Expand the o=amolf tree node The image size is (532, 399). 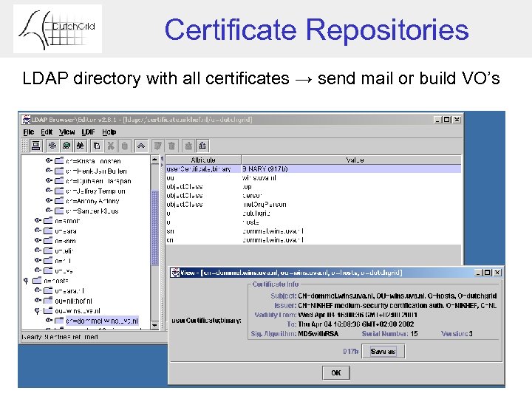[38, 220]
